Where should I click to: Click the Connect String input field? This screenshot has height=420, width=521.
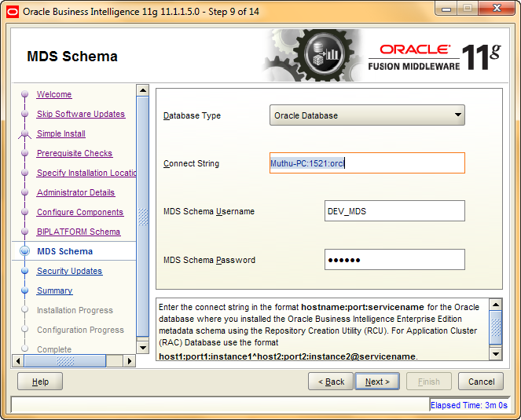click(367, 163)
